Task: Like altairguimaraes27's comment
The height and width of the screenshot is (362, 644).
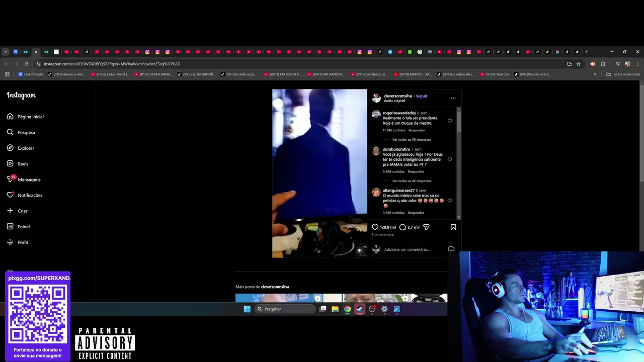Action: [x=450, y=201]
